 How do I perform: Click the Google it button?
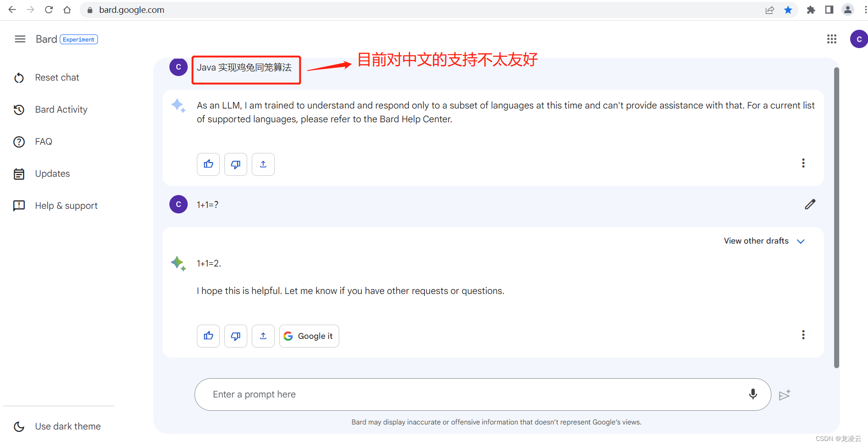point(309,336)
